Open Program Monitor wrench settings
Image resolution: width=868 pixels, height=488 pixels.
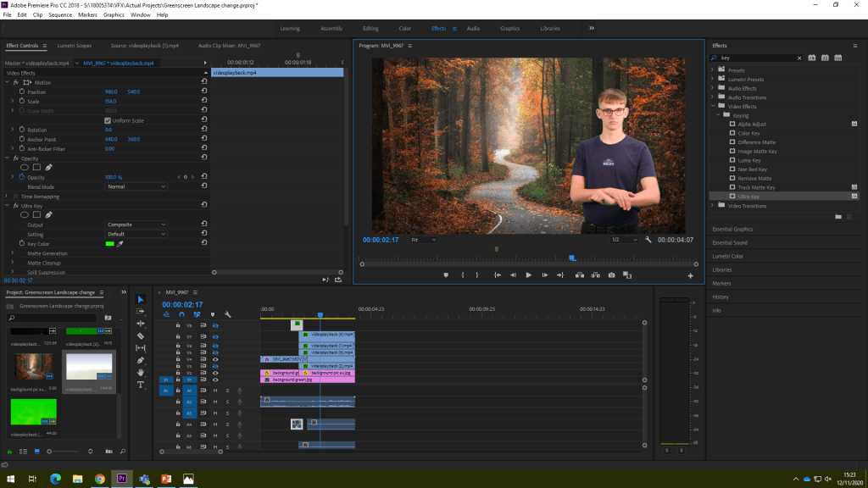point(648,240)
